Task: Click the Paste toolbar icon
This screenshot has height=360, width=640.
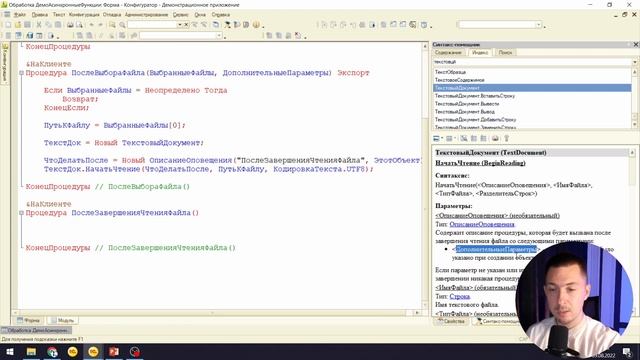Action: point(58,25)
